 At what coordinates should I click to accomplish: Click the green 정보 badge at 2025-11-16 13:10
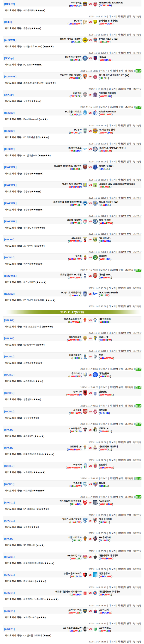coord(138,71)
